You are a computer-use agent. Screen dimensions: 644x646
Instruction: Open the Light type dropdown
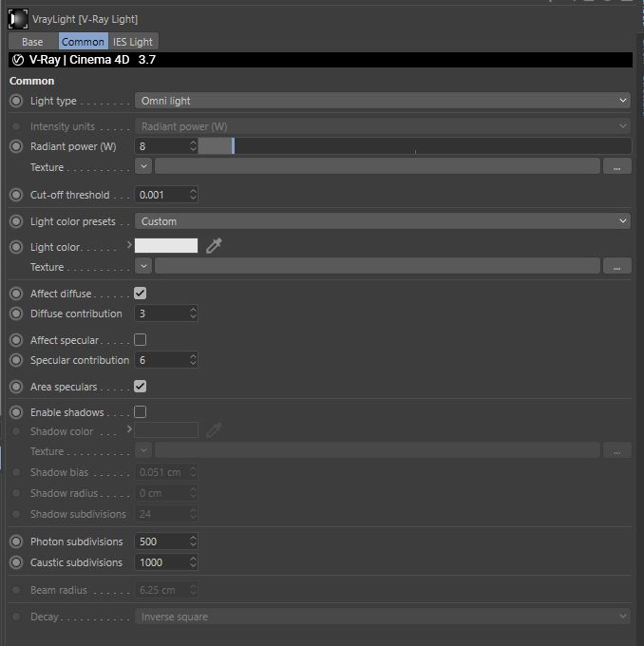(383, 101)
